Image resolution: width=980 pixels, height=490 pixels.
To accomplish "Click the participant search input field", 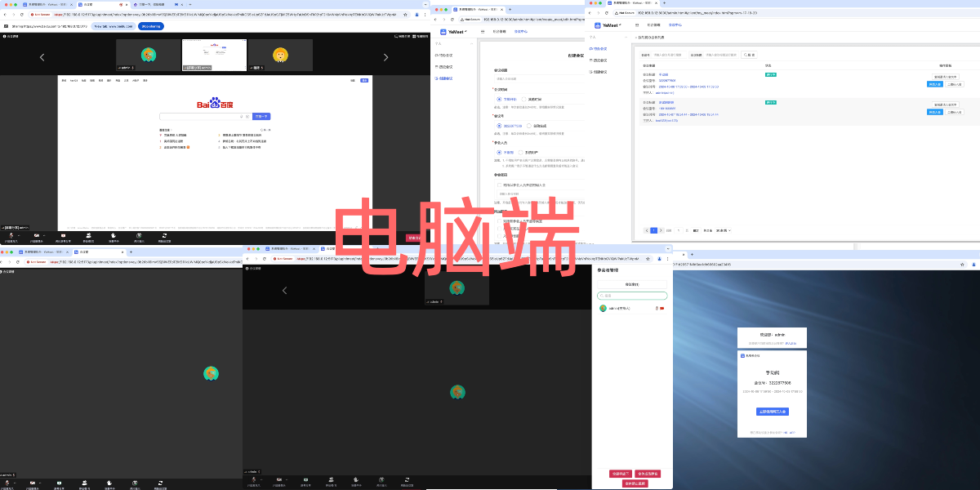I will tap(632, 296).
